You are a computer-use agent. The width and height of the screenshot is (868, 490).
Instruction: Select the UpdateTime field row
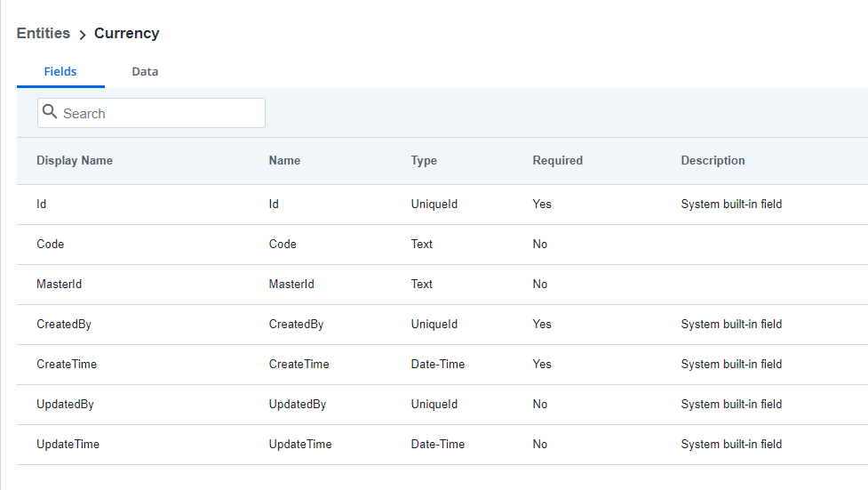442,445
